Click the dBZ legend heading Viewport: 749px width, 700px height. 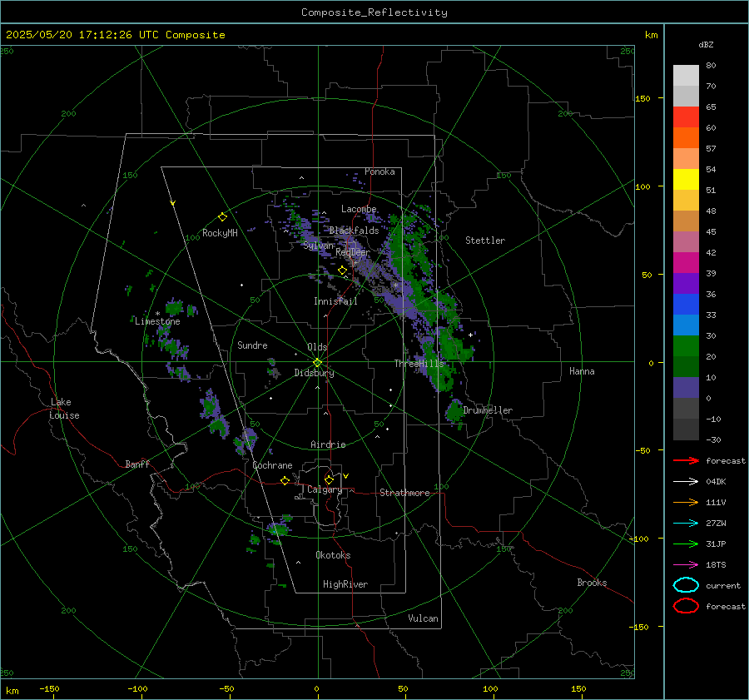click(706, 44)
